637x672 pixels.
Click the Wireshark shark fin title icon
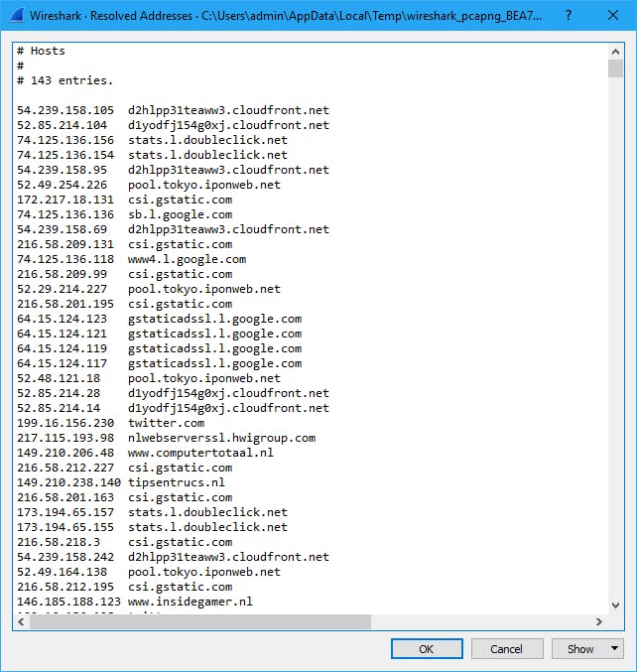coord(16,16)
